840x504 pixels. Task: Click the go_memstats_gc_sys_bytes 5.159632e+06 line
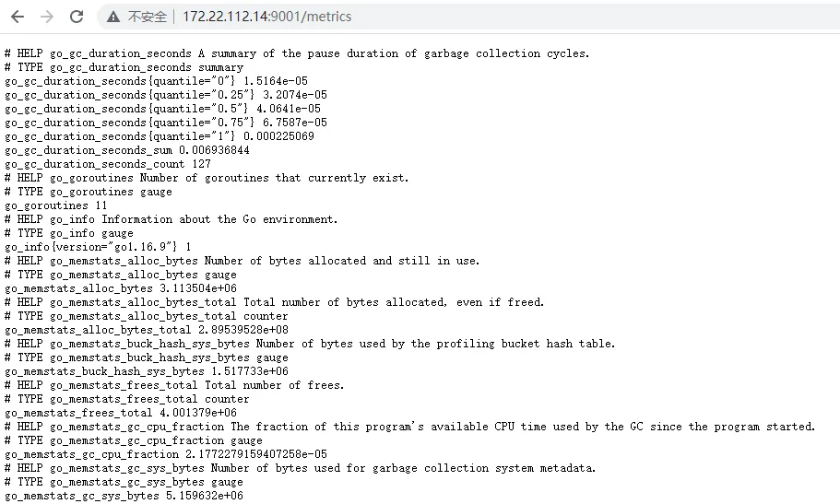click(x=124, y=496)
